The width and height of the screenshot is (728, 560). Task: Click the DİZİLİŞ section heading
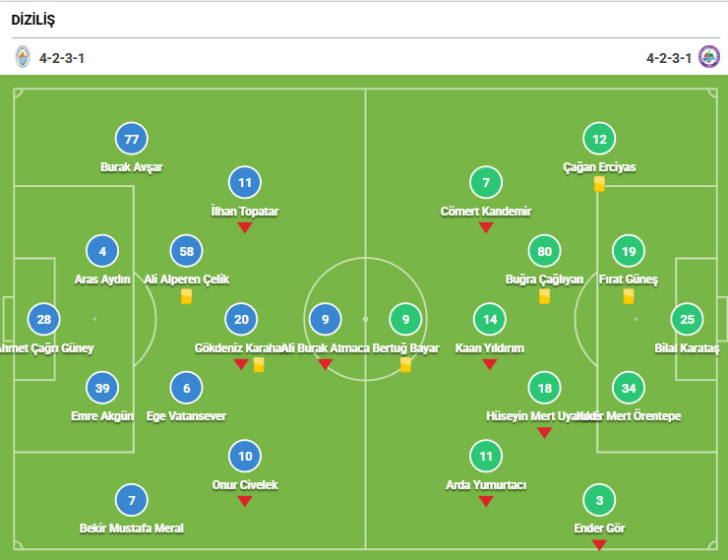[33, 19]
